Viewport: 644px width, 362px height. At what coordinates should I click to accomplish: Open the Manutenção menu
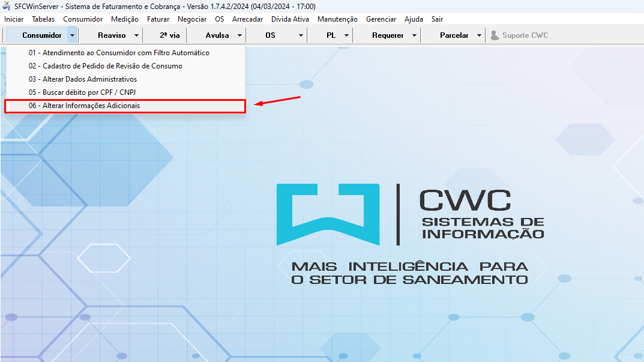337,19
